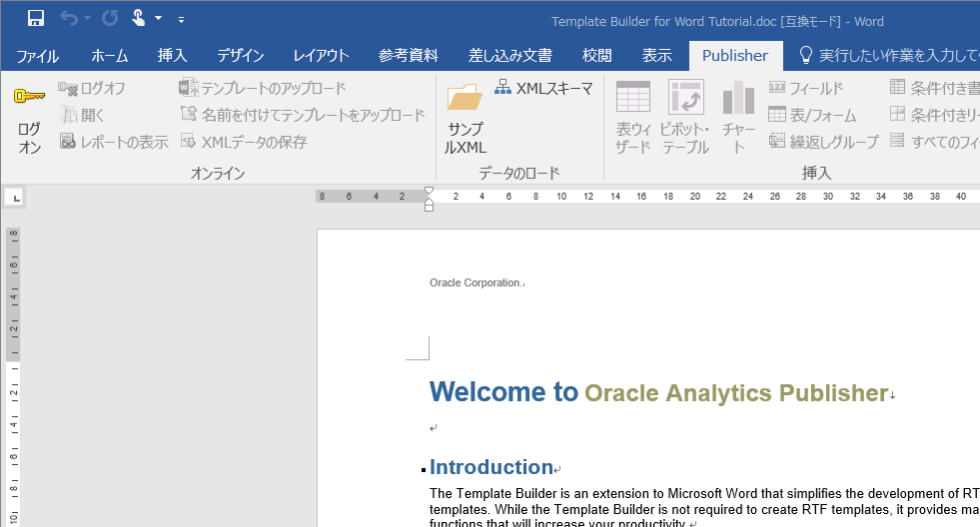The width and height of the screenshot is (980, 527).
Task: Switch to the レイアウト tab
Action: [x=321, y=56]
